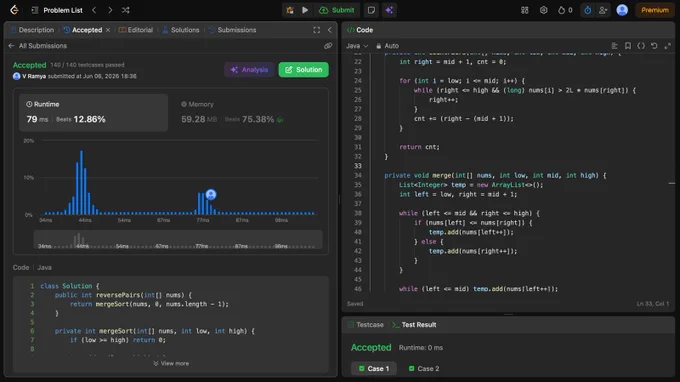Click the 'Ln 33, Col 1' status text
Screen dimensions: 680x382
coord(653,304)
